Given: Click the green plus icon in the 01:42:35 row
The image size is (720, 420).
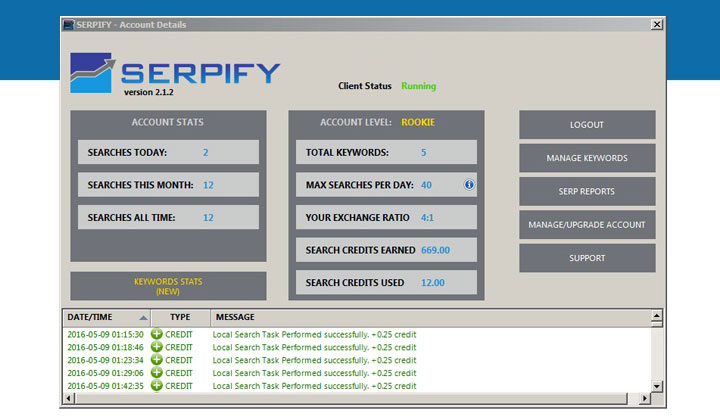Looking at the screenshot, I should tap(157, 386).
